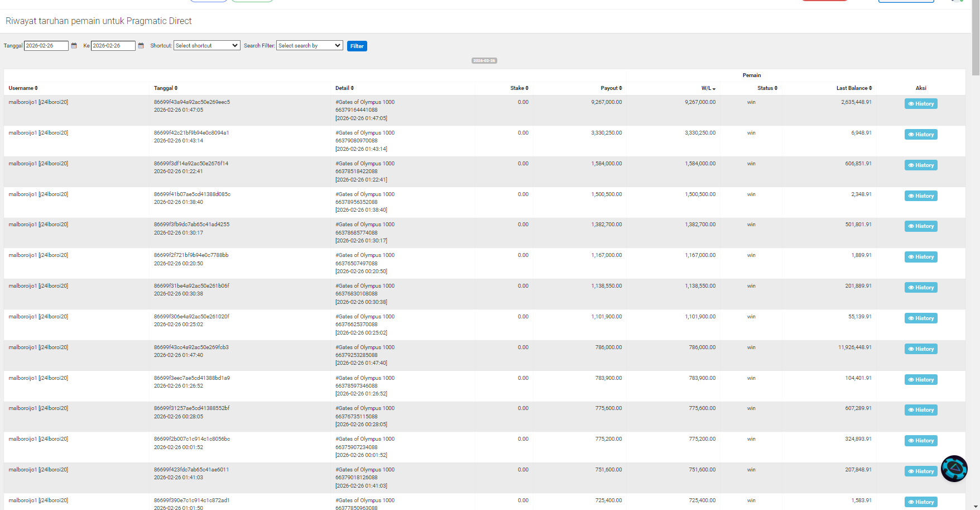The height and width of the screenshot is (510, 980).
Task: Sort by Detail column header
Action: pos(344,88)
